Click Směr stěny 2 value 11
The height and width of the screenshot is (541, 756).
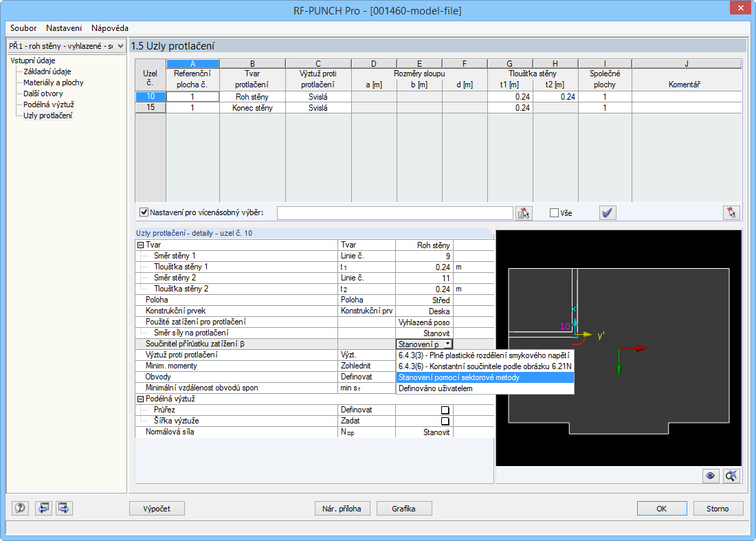[x=424, y=278]
